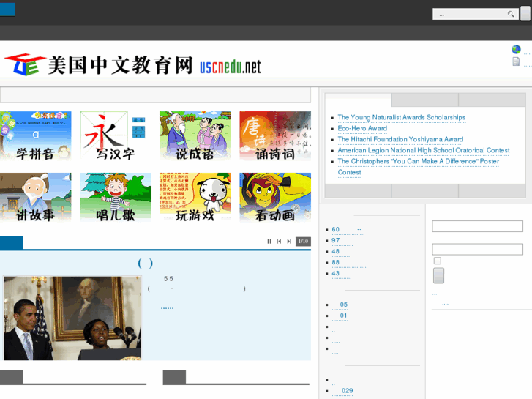Open the list link starting with 43

click(x=341, y=274)
